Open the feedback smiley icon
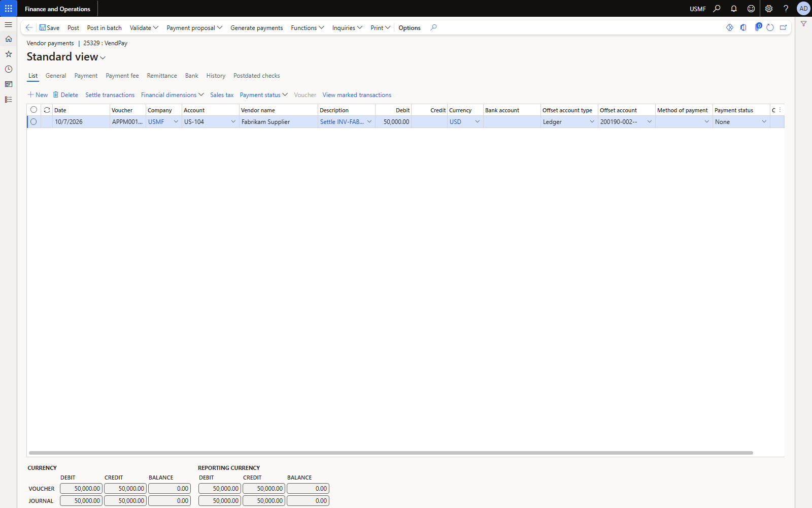812x508 pixels. [751, 9]
